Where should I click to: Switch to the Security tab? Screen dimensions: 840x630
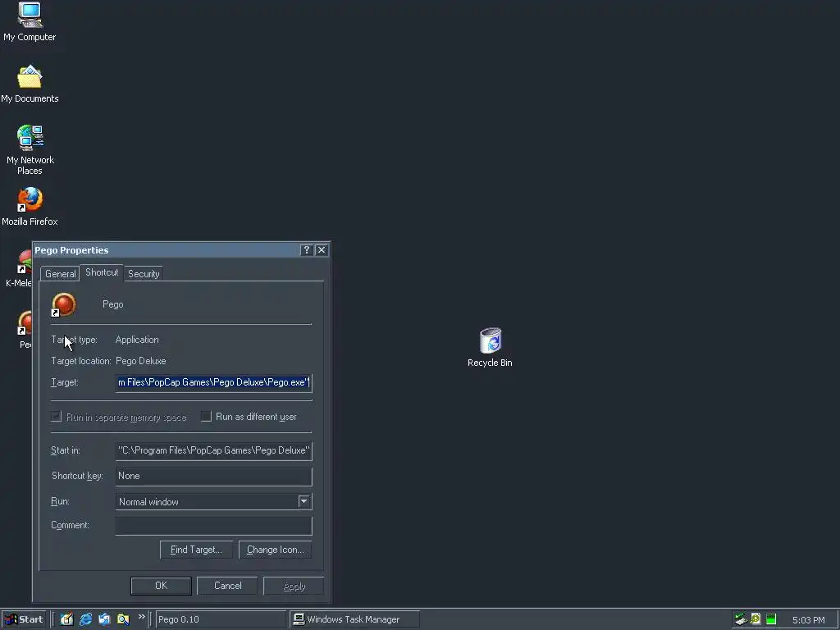tap(144, 274)
